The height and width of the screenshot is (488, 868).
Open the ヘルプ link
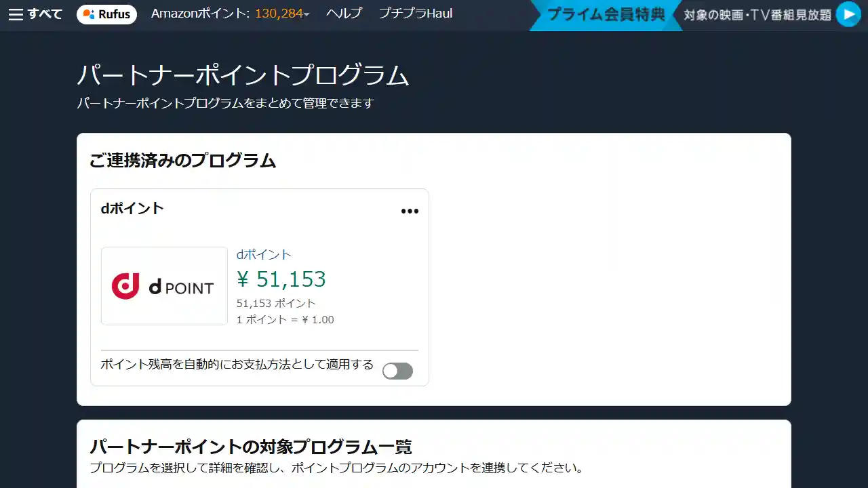344,14
